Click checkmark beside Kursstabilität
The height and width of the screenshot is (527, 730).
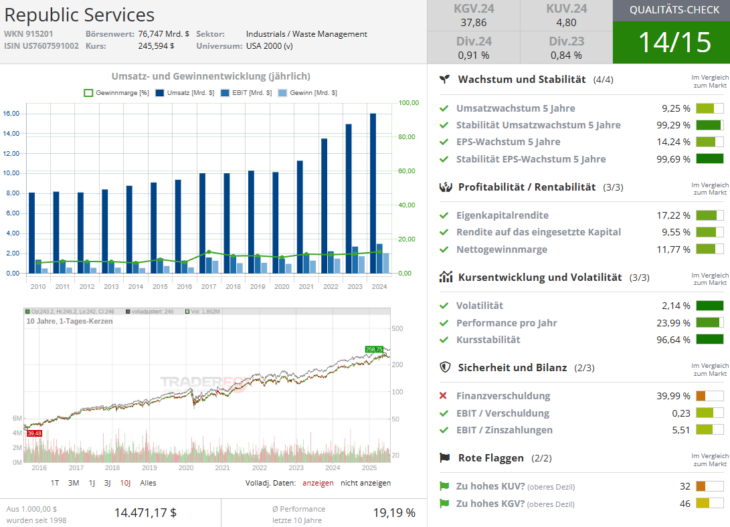point(444,340)
